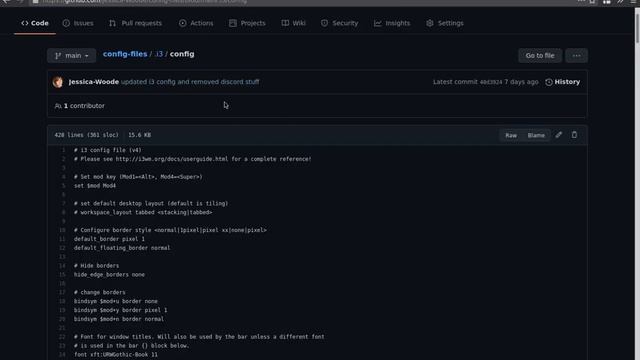Click the config-files breadcrumb link
The width and height of the screenshot is (640, 360).
(x=125, y=54)
